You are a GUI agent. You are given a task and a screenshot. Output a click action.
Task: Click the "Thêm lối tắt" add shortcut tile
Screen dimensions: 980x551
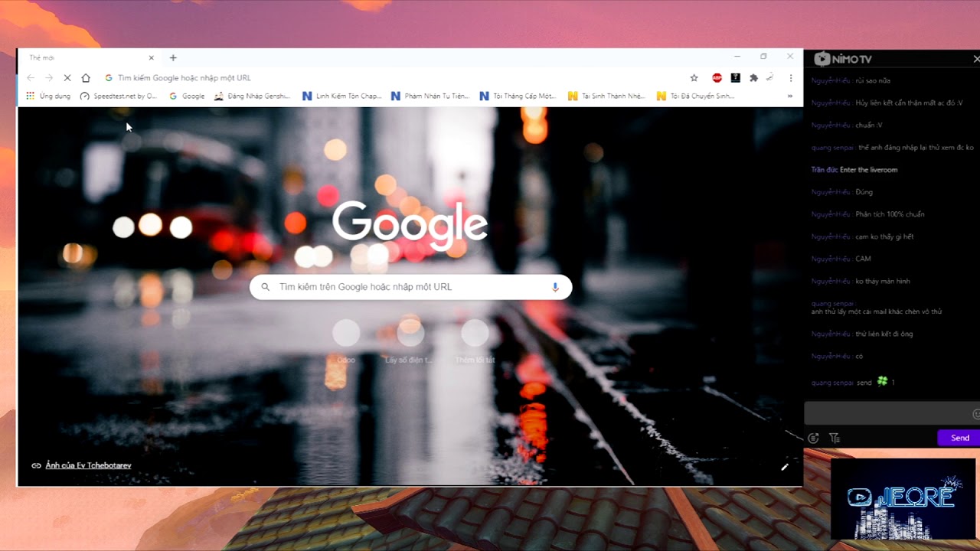(x=475, y=341)
